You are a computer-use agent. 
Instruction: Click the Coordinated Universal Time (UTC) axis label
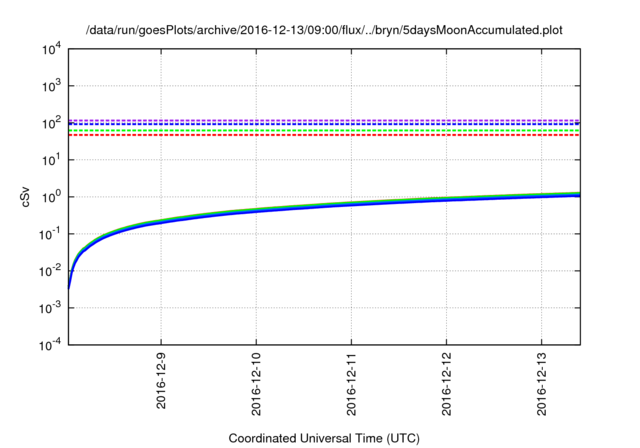(324, 439)
